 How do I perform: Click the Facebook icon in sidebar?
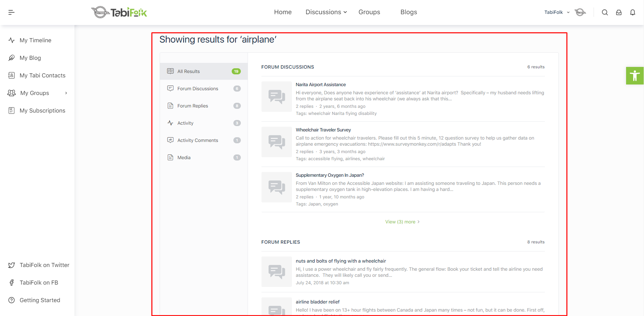pos(11,283)
